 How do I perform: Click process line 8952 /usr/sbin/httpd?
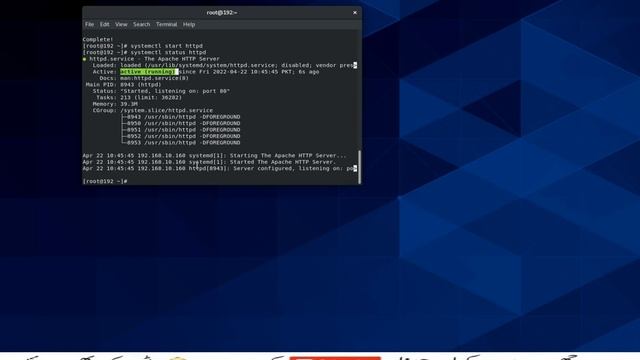(181, 137)
